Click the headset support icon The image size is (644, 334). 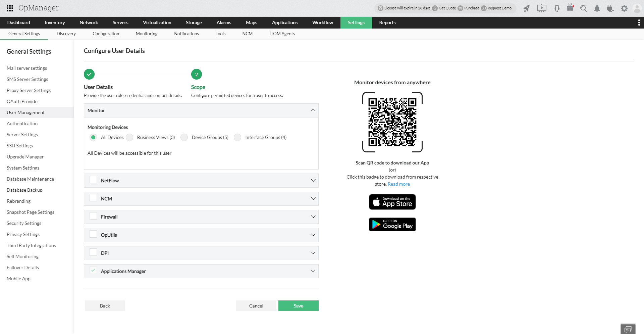[557, 8]
